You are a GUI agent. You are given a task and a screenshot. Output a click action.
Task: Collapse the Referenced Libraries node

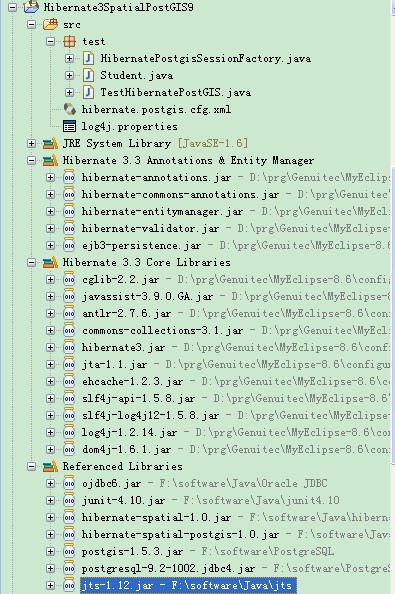[31, 466]
